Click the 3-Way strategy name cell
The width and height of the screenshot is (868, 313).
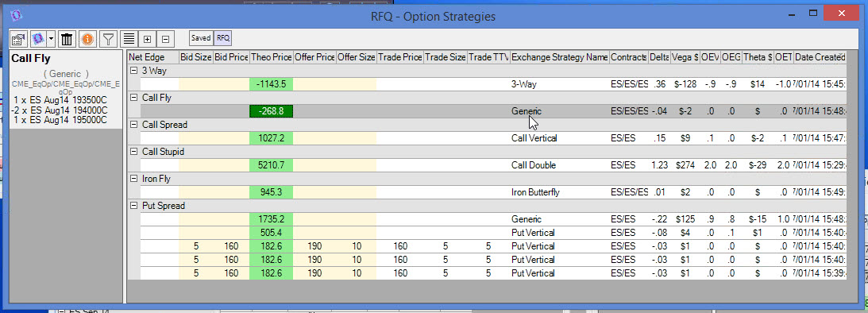560,84
